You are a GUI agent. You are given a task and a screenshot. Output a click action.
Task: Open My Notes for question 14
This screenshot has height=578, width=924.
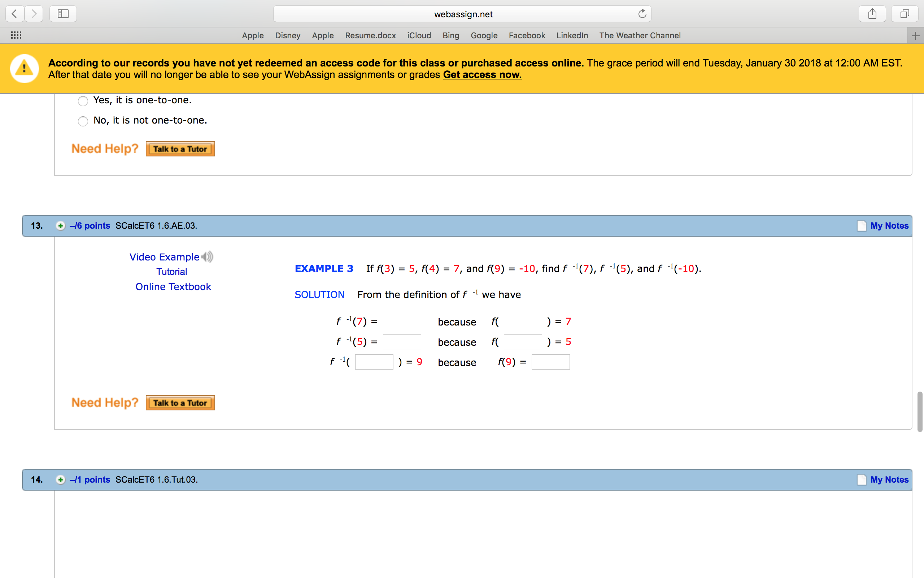tap(883, 480)
